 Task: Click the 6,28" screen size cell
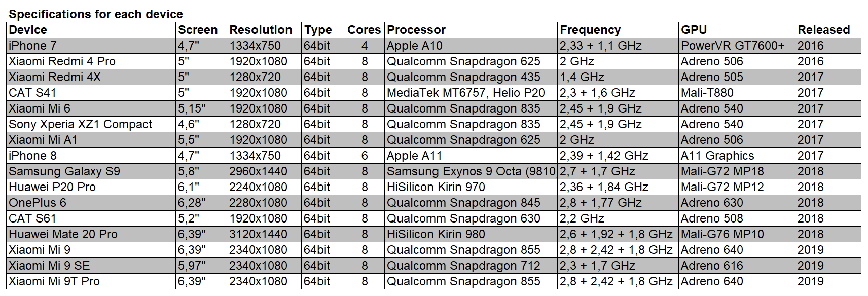coord(192,203)
